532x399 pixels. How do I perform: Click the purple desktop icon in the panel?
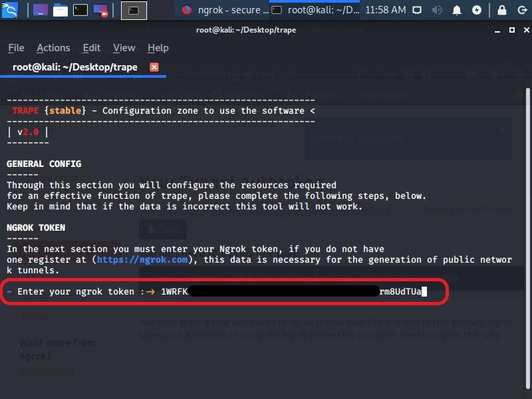[x=41, y=10]
